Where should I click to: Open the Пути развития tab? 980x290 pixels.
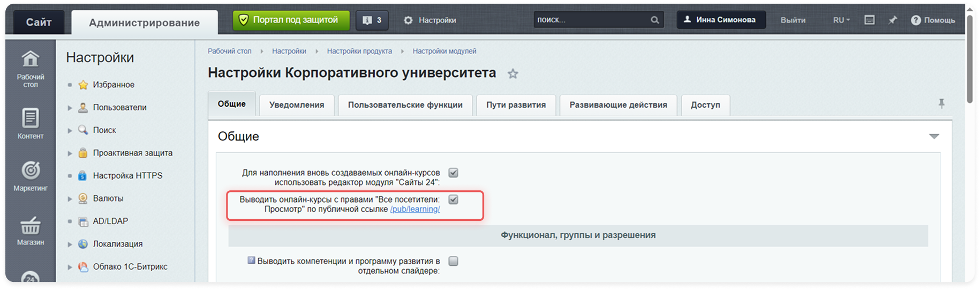tap(516, 105)
